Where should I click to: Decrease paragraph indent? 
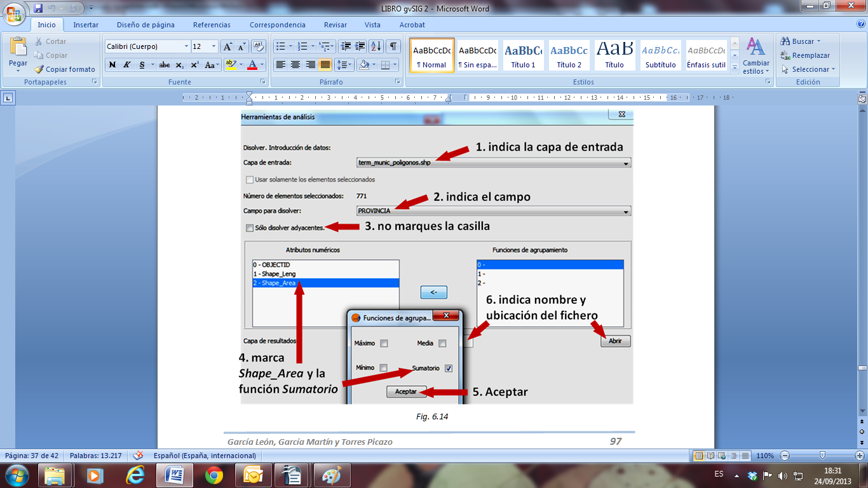pos(346,46)
